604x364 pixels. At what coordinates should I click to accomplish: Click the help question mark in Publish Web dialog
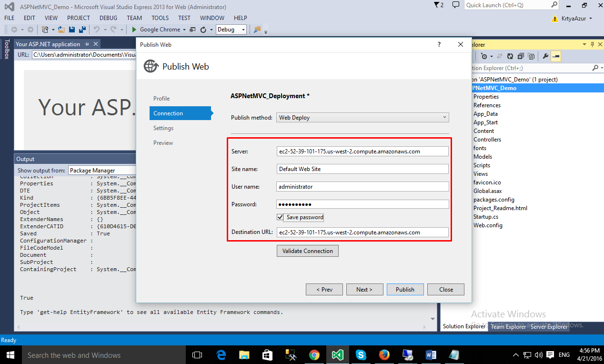(439, 44)
